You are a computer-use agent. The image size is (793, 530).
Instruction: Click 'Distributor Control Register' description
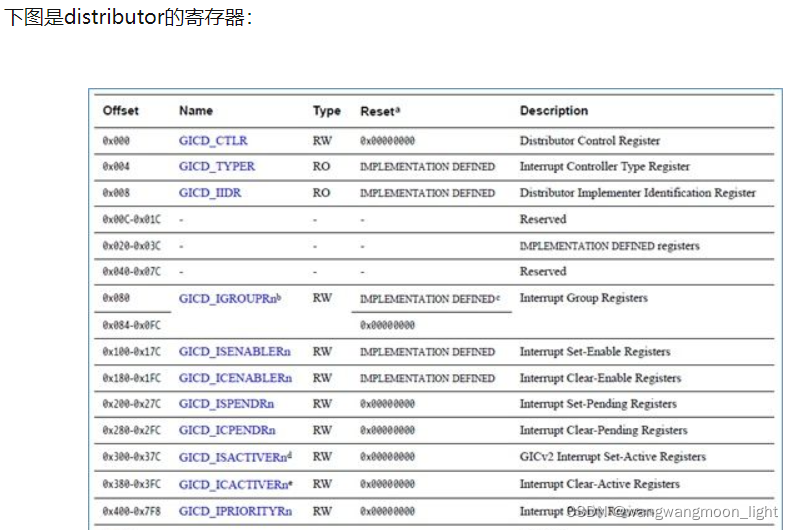coord(590,141)
